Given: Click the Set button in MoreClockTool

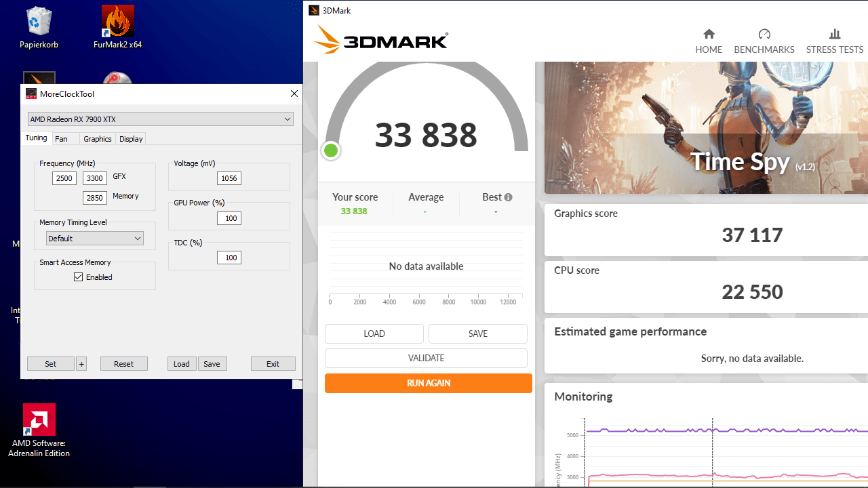Looking at the screenshot, I should 51,364.
